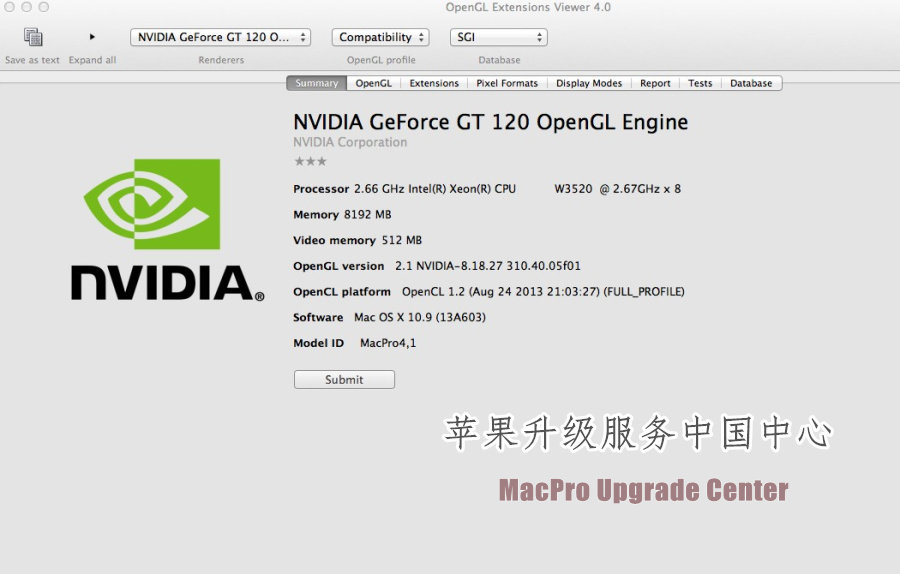Click OpenGL version 2.1 NVIDIA-8.18.27 text
The image size is (900, 574).
coord(488,266)
